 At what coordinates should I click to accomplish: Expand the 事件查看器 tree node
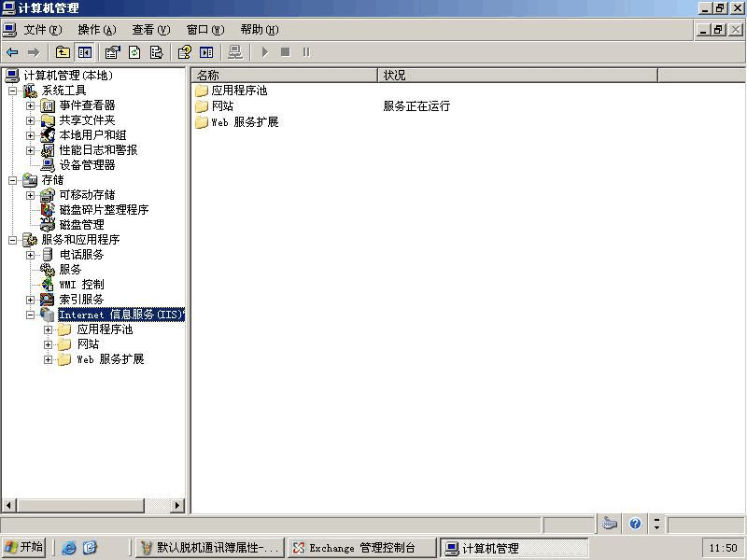click(x=30, y=105)
